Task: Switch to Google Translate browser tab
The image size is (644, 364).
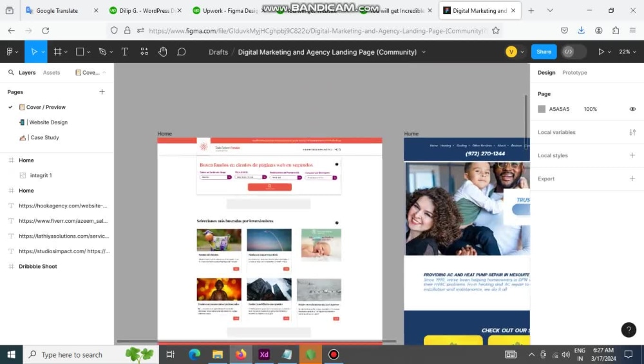Action: (62, 11)
